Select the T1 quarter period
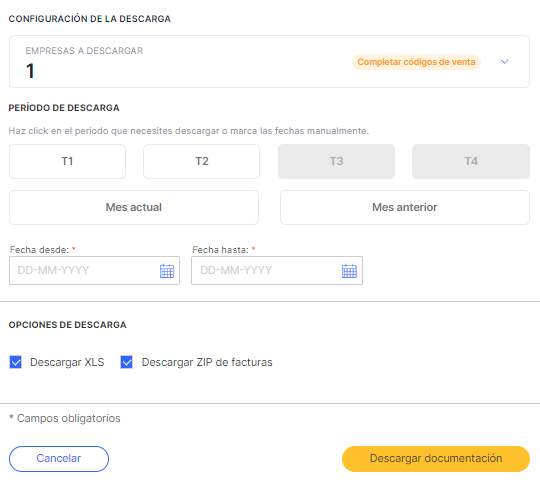This screenshot has height=486, width=540. 68,162
